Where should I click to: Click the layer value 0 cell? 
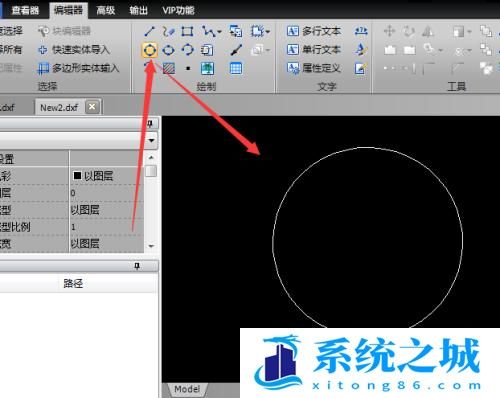tap(107, 193)
